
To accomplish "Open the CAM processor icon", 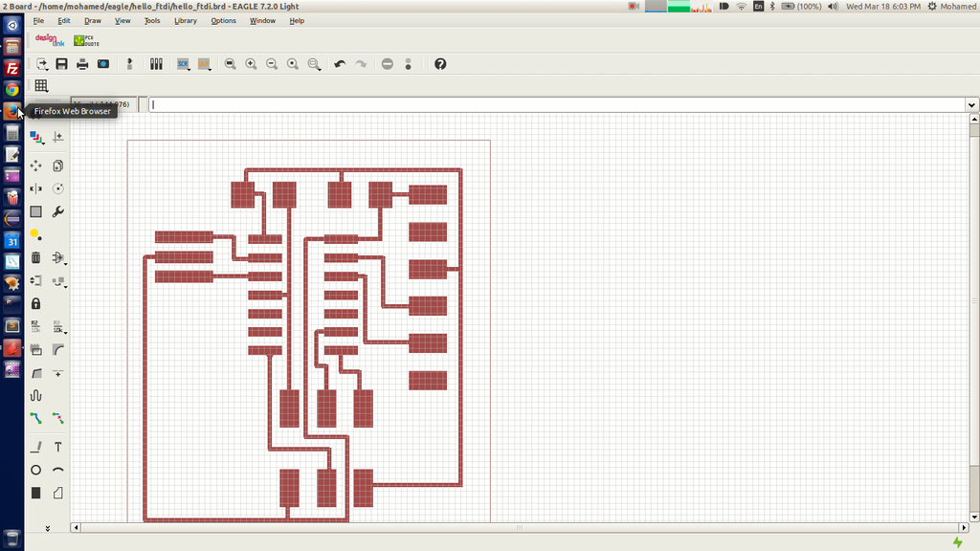I will point(103,64).
